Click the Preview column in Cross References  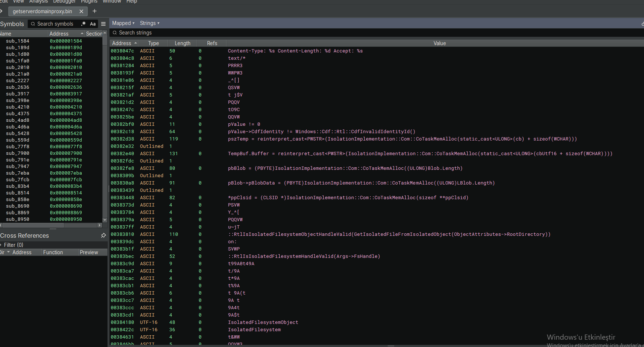pos(93,252)
